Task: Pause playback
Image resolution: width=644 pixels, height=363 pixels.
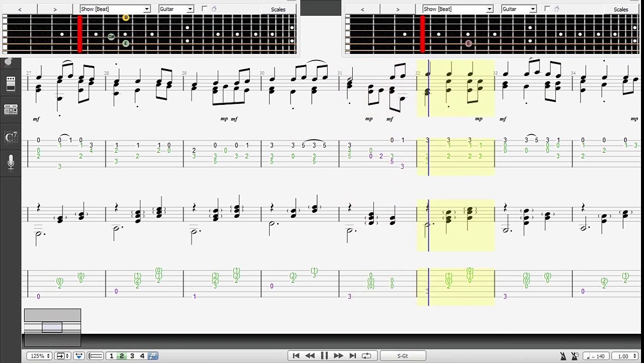Action: (x=324, y=356)
